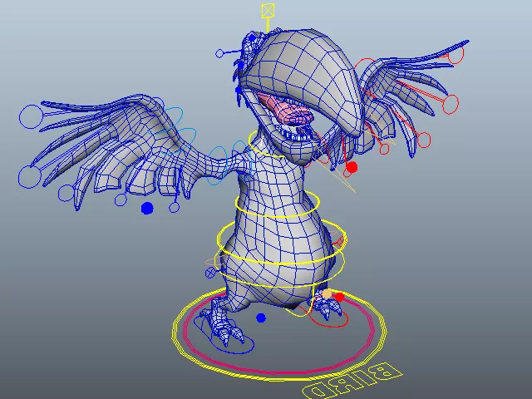Select the solid red dot near the red wing
Viewport: 532px width, 399px height.
click(x=352, y=167)
